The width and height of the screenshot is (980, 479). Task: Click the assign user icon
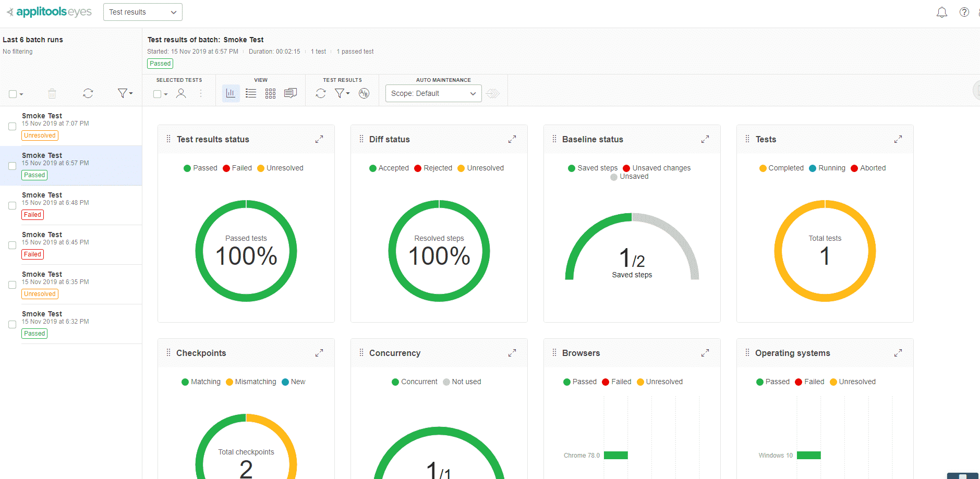(181, 93)
